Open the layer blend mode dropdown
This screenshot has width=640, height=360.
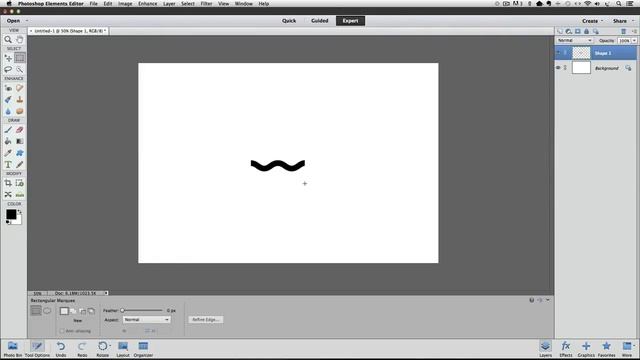[x=574, y=40]
